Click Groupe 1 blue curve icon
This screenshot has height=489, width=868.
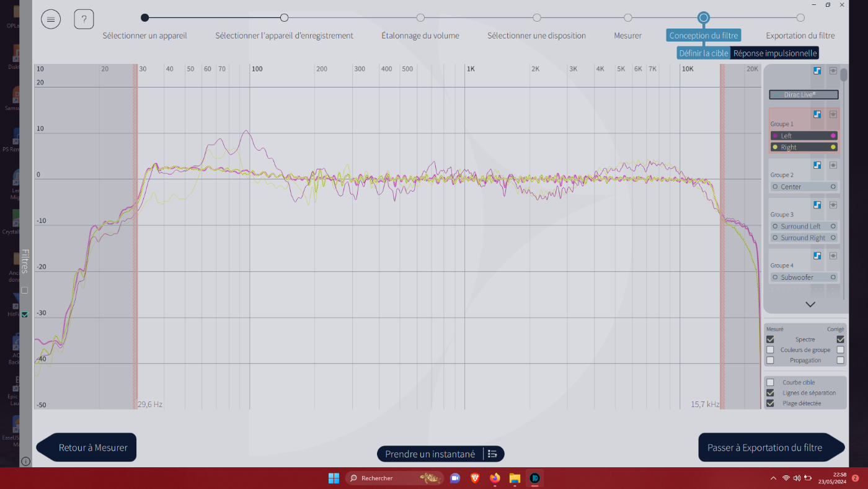pyautogui.click(x=817, y=114)
